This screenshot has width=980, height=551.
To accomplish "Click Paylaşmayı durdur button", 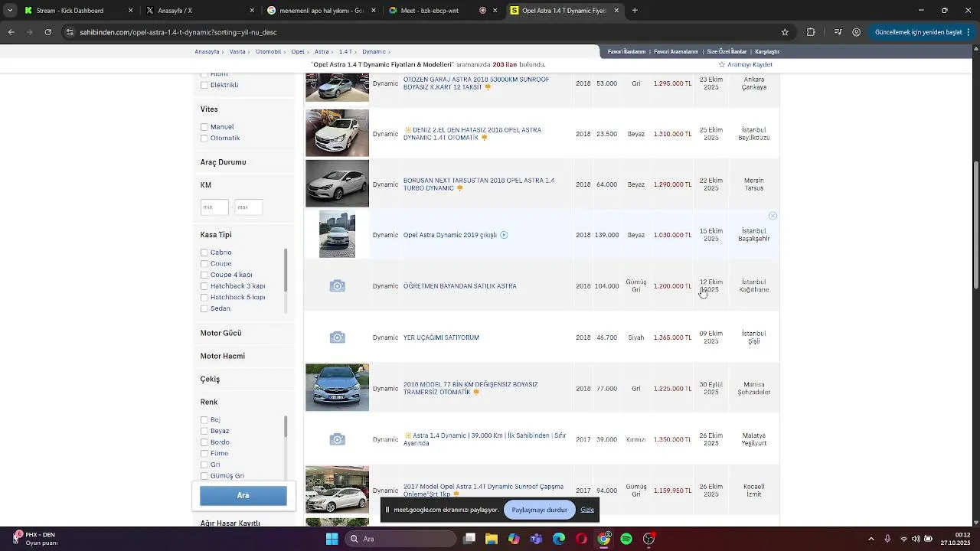I will click(540, 510).
